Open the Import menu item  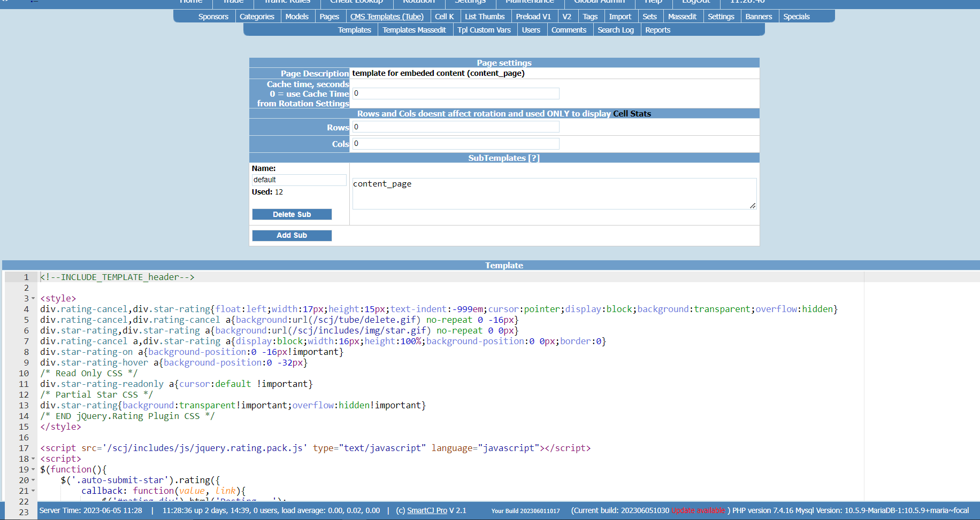pos(620,17)
